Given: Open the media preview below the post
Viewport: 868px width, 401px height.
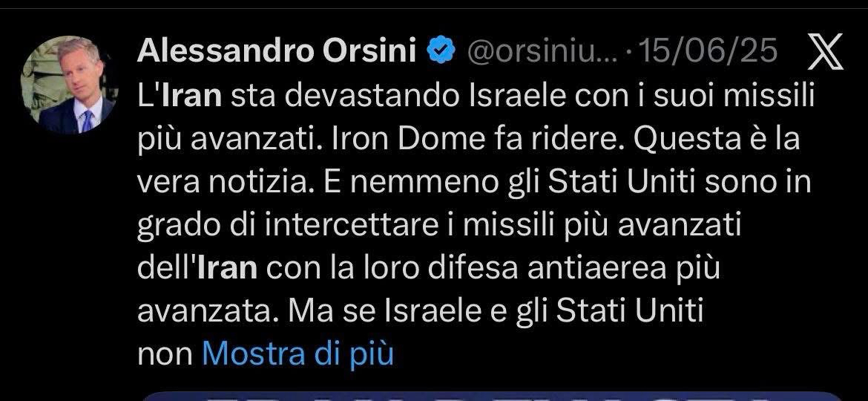Looking at the screenshot, I should point(490,395).
